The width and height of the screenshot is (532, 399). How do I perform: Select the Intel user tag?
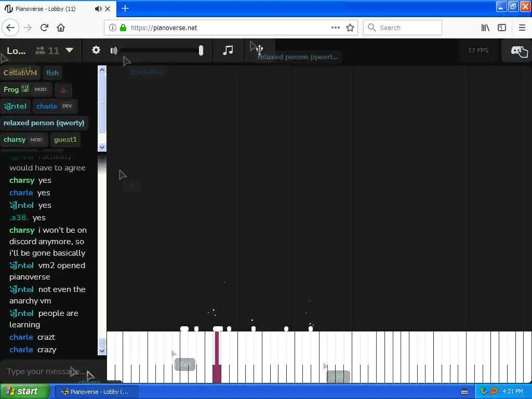click(15, 106)
